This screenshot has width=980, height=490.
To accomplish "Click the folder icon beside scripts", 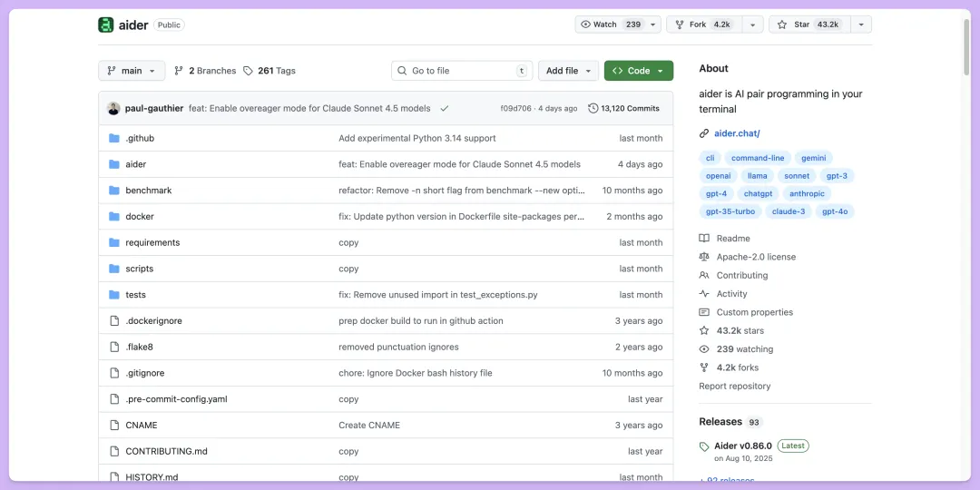I will 113,268.
